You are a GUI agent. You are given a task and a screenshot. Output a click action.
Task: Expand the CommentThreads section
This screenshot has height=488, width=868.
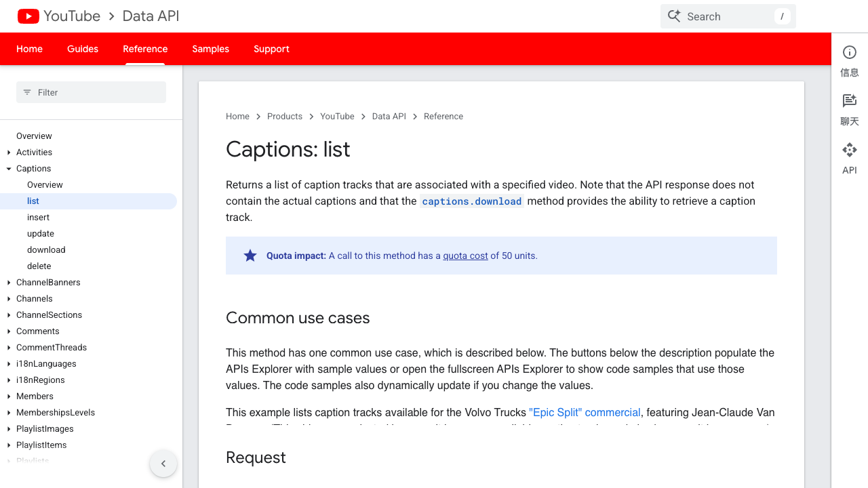click(x=9, y=348)
